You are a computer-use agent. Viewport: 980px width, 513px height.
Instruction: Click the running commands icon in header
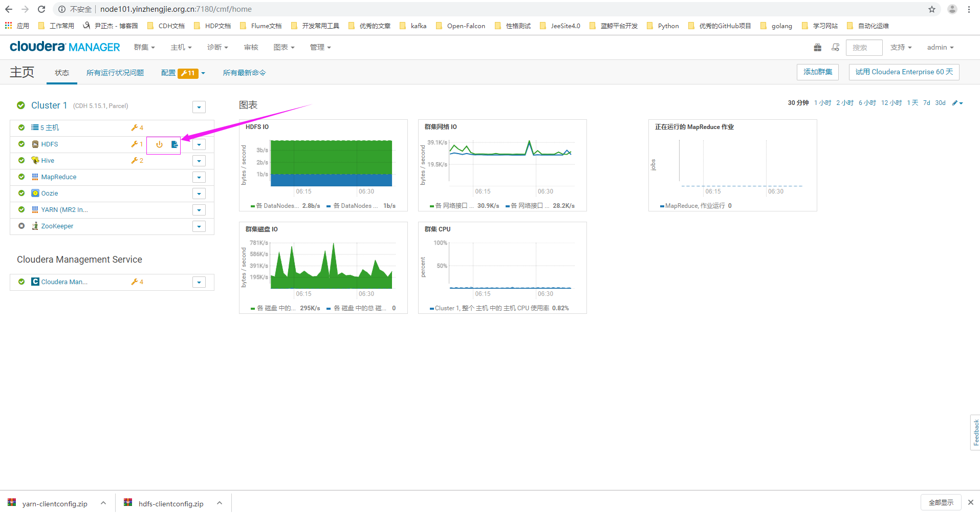836,48
